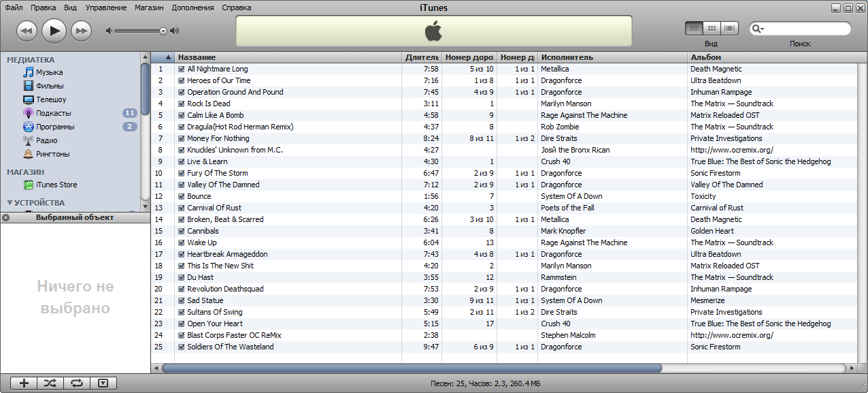Sort by the Номер диска column header
This screenshot has height=393, width=868.
(518, 57)
